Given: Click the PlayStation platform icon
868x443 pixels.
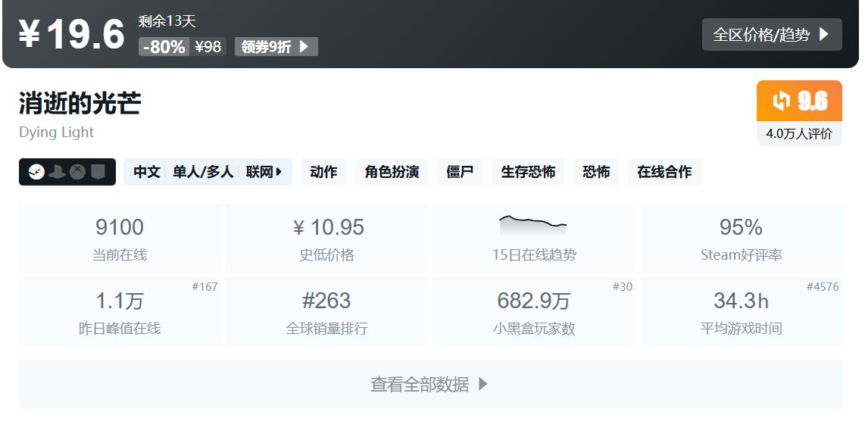Looking at the screenshot, I should [57, 172].
